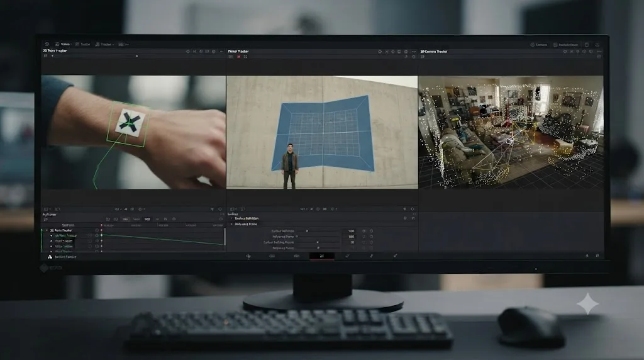Click the spline editor vertical scrollbar
Image resolution: width=644 pixels, height=360 pixels.
click(225, 237)
